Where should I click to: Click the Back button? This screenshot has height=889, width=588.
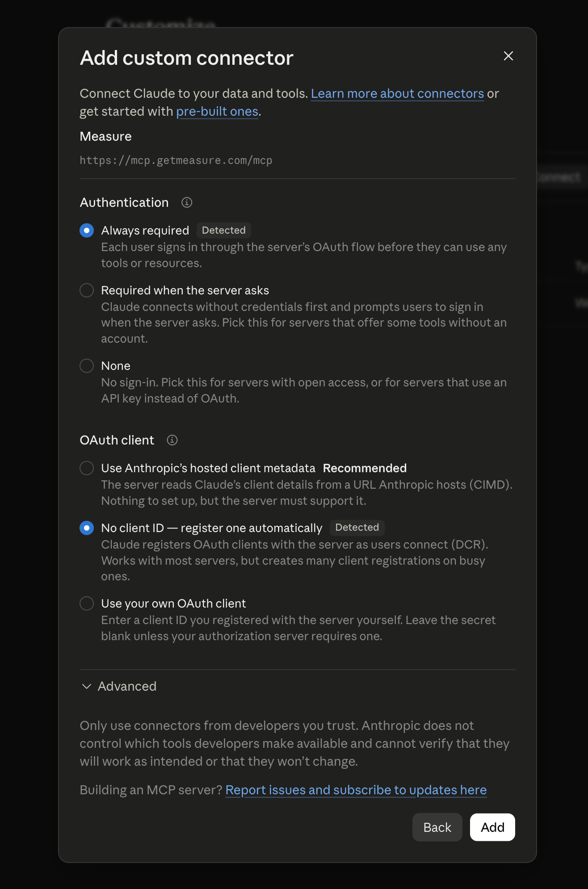click(437, 827)
